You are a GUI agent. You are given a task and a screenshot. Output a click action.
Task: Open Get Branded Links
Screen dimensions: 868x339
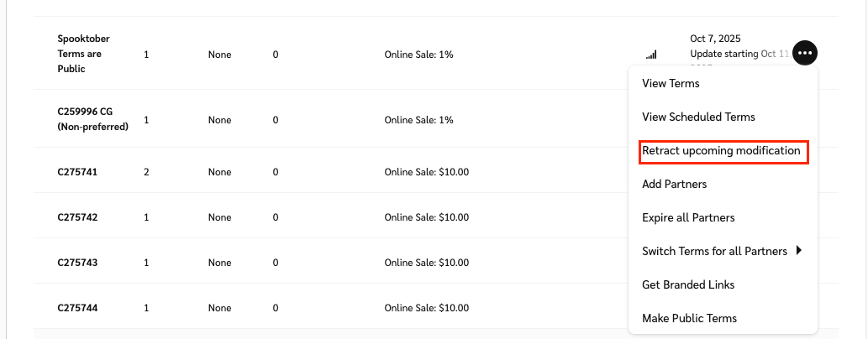(x=688, y=284)
